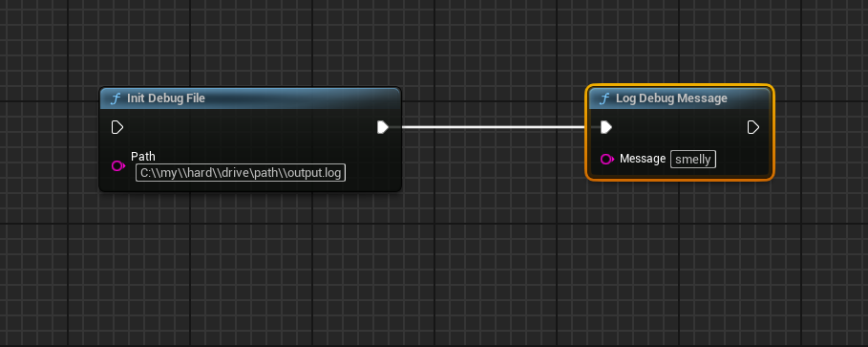Edit the Message field containing smelly
Image resolution: width=868 pixels, height=347 pixels.
tap(693, 160)
